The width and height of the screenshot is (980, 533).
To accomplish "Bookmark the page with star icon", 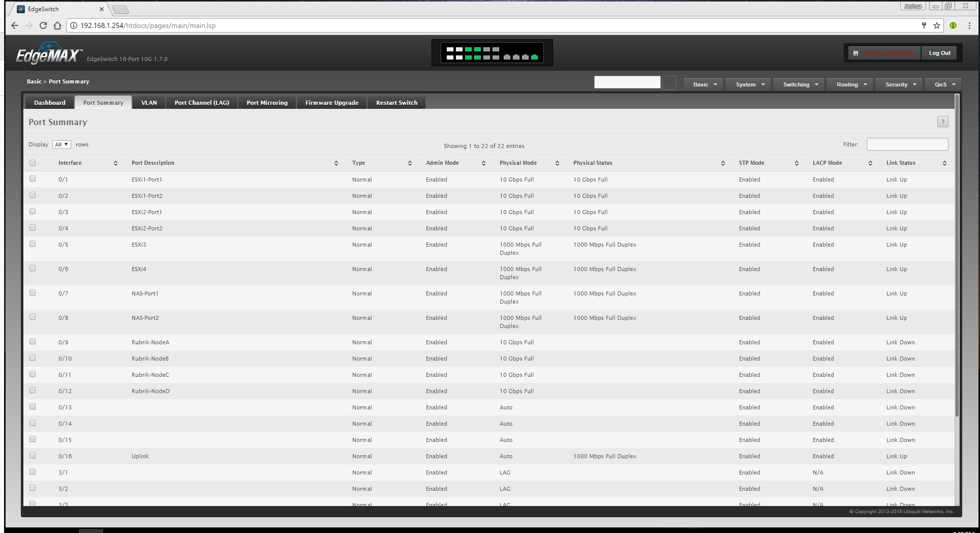I will tap(937, 25).
